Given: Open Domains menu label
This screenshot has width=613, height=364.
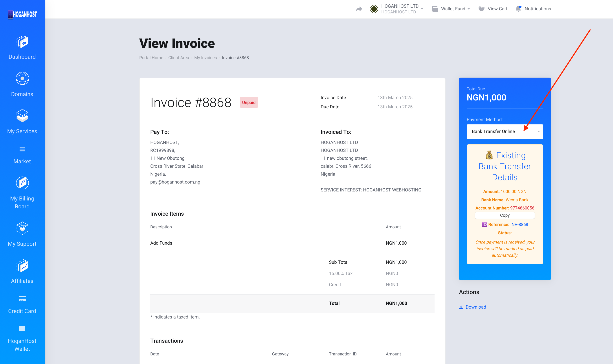Looking at the screenshot, I should [22, 94].
